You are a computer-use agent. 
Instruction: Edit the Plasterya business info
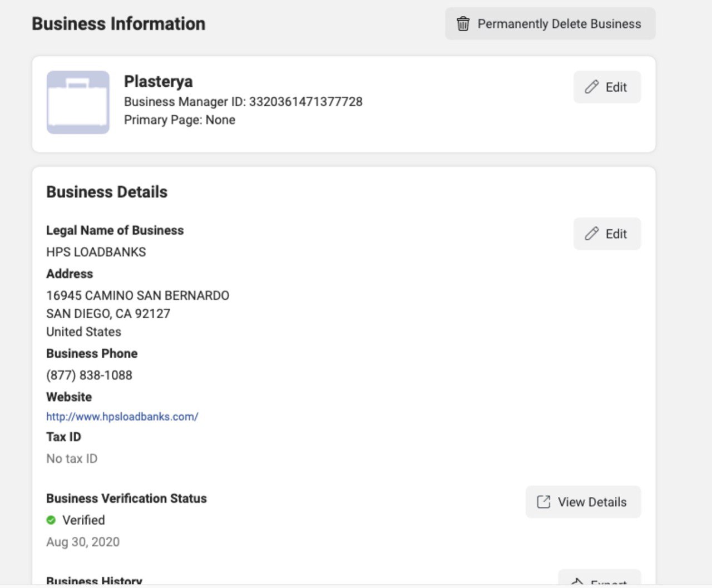(607, 87)
